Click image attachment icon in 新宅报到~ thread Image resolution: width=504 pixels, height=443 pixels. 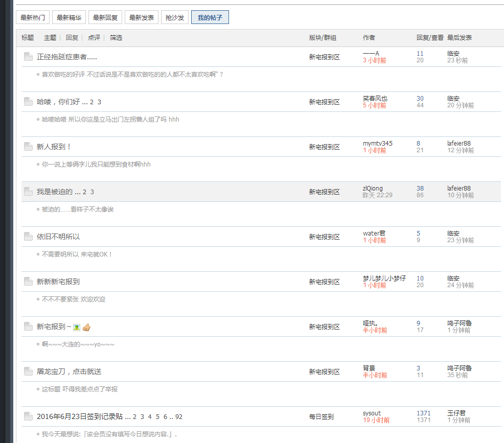click(x=77, y=327)
